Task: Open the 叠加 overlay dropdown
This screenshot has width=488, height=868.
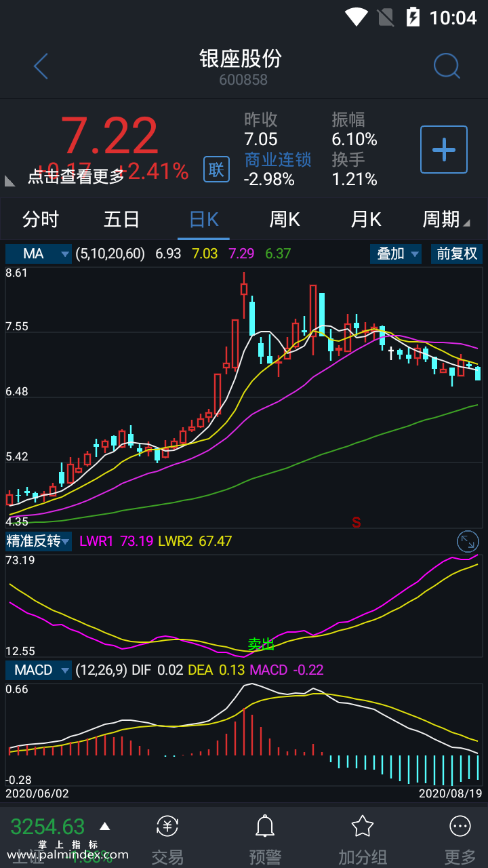Action: [x=396, y=254]
